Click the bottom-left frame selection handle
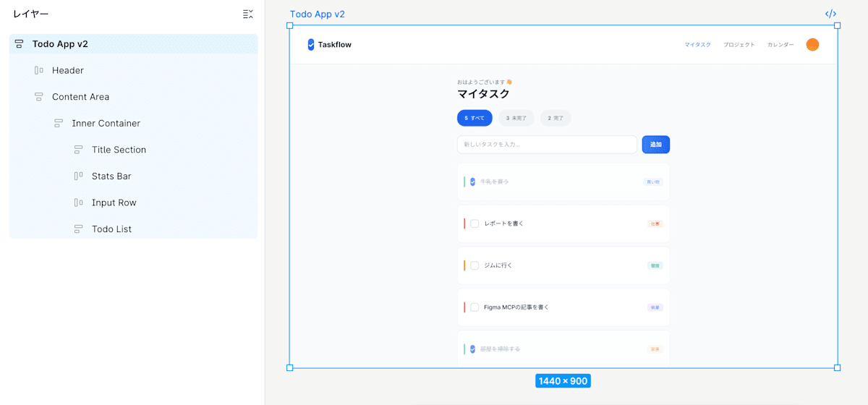This screenshot has height=405, width=868. [290, 367]
